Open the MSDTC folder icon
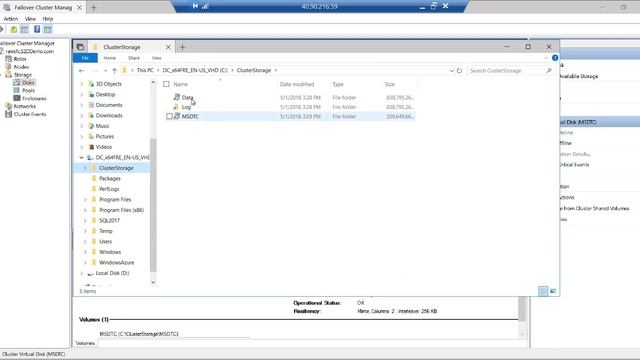This screenshot has height=360, width=640. tap(177, 116)
